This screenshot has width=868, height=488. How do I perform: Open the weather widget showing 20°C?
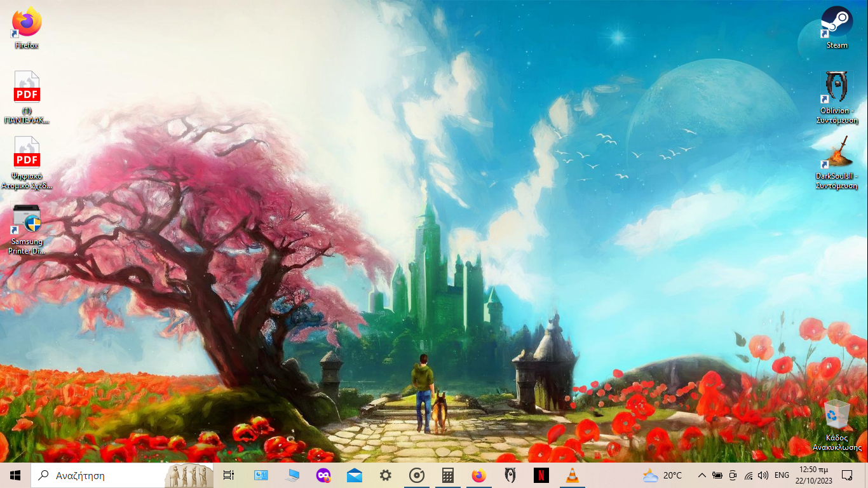coord(662,475)
